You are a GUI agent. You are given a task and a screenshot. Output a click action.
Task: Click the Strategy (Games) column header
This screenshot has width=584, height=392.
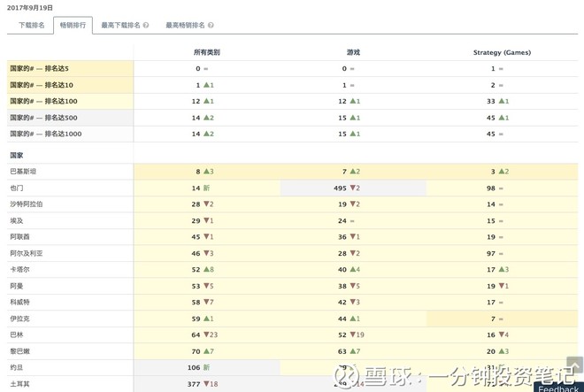coord(502,52)
